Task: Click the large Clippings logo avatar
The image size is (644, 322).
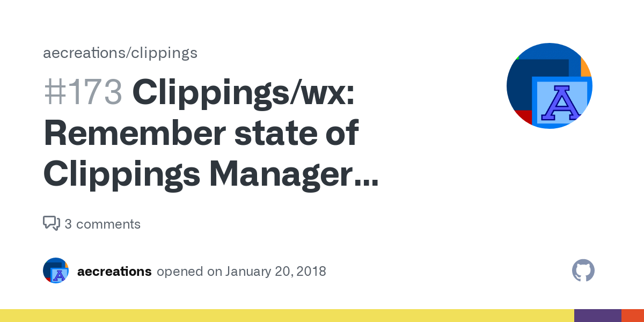Action: click(x=549, y=86)
